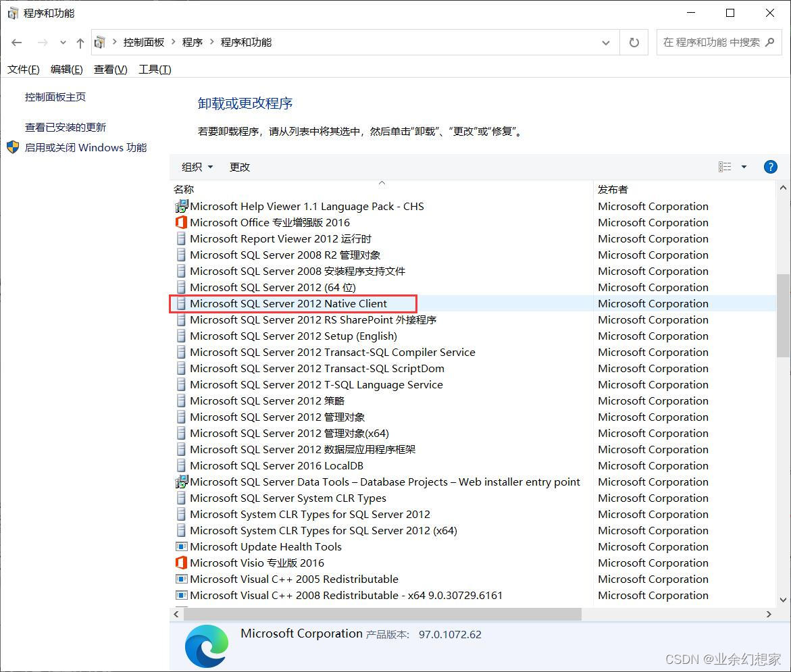This screenshot has height=672, width=791.
Task: Click the vertical scrollbar up arrow
Action: click(x=783, y=188)
